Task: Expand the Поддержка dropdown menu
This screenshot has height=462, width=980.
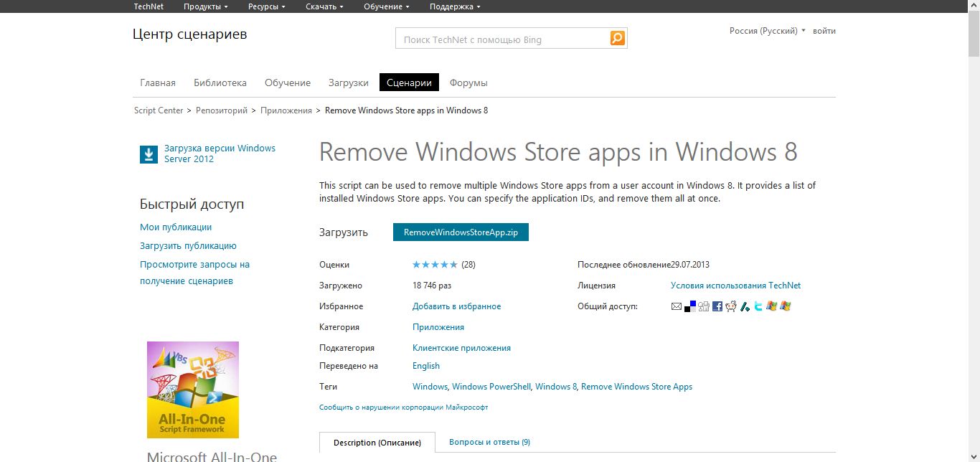Action: point(455,6)
